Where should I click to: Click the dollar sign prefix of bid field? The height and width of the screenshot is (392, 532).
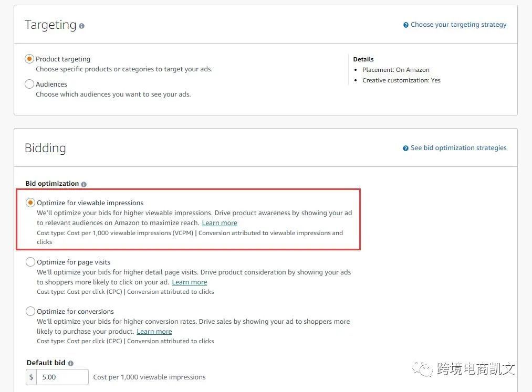point(31,377)
